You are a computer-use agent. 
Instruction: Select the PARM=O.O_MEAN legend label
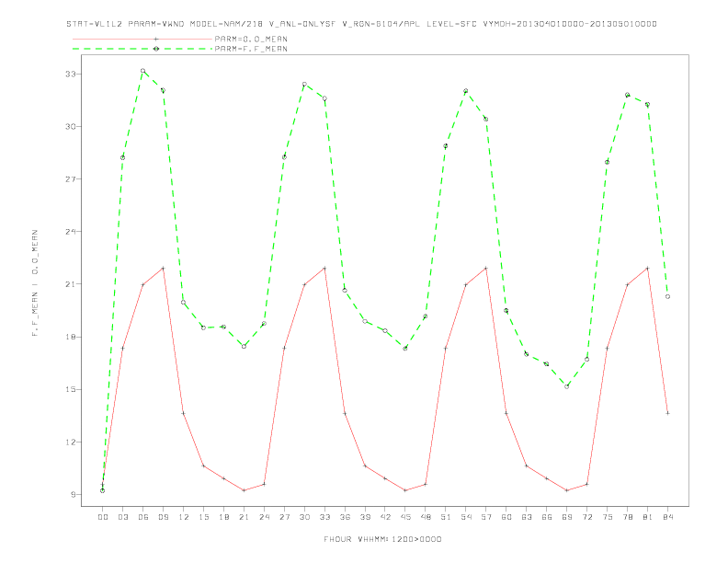click(251, 39)
